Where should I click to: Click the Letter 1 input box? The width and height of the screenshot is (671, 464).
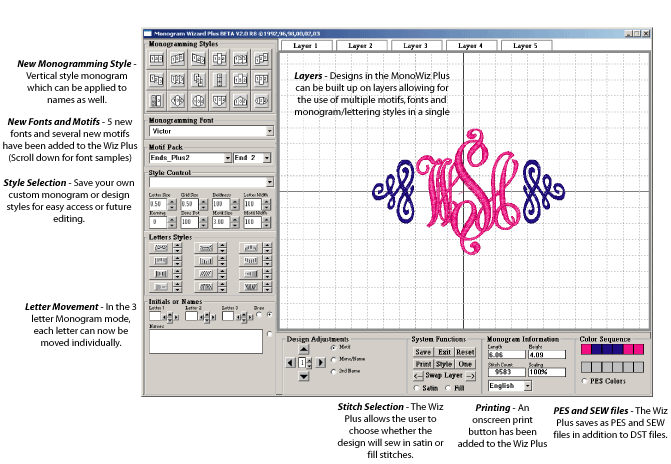coord(155,316)
